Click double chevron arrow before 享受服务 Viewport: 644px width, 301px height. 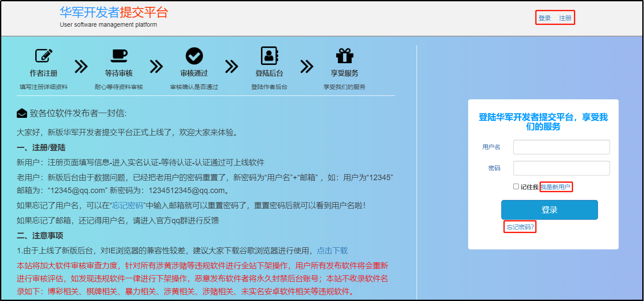click(307, 67)
